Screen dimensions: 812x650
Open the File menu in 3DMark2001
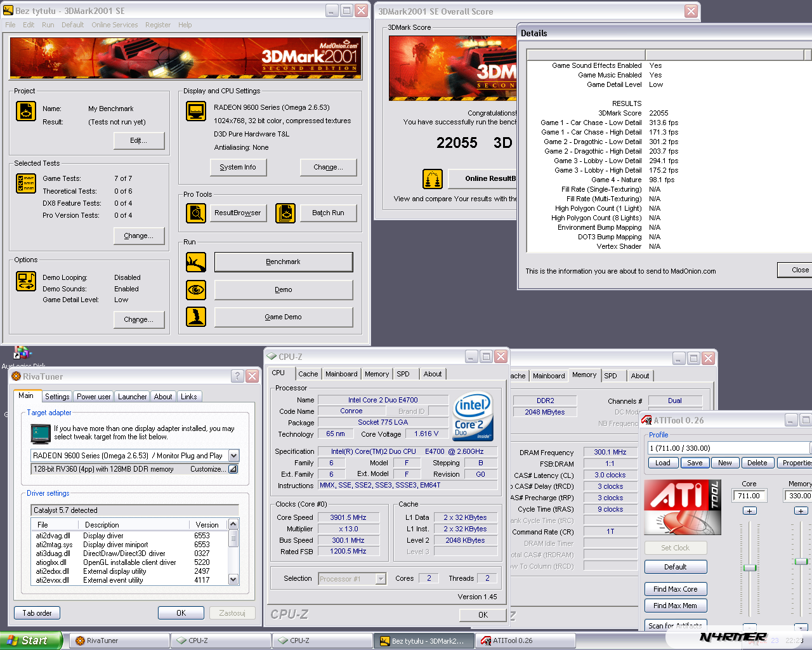pyautogui.click(x=10, y=25)
